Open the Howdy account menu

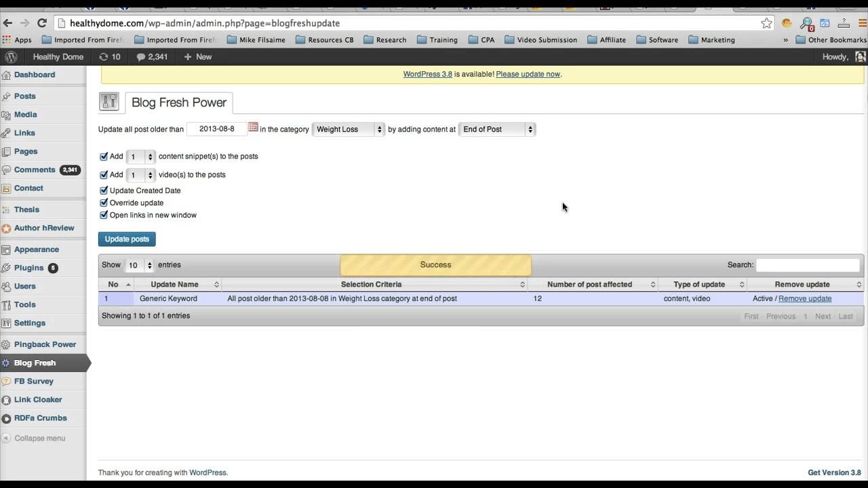tap(844, 57)
